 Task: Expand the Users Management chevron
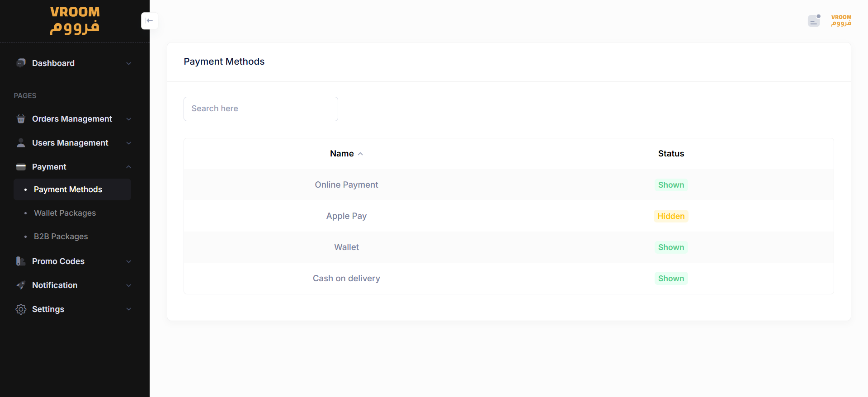click(x=129, y=143)
